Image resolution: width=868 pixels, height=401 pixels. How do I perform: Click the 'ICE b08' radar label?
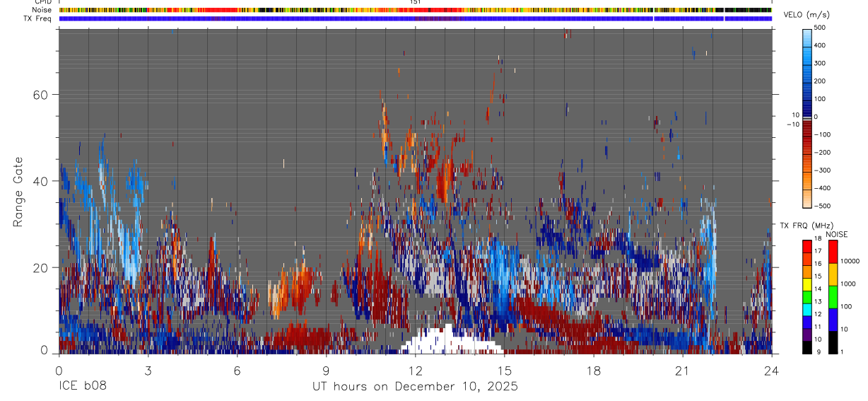(x=82, y=387)
